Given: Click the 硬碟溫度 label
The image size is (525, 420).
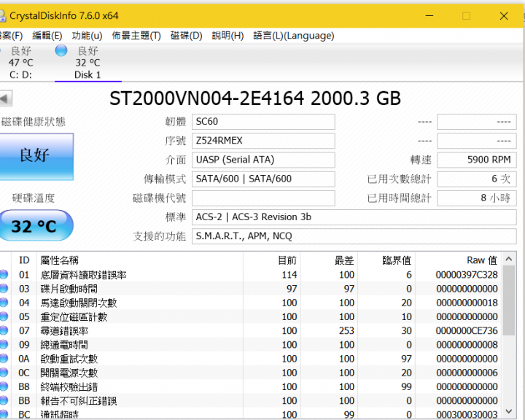Looking at the screenshot, I should click(x=33, y=198).
